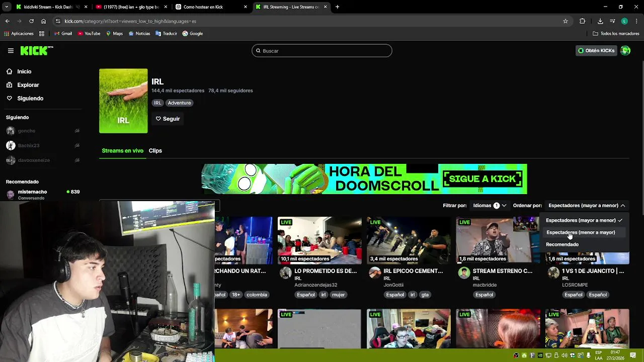
Task: Click the gta tag under JonGottii
Action: (x=425, y=295)
